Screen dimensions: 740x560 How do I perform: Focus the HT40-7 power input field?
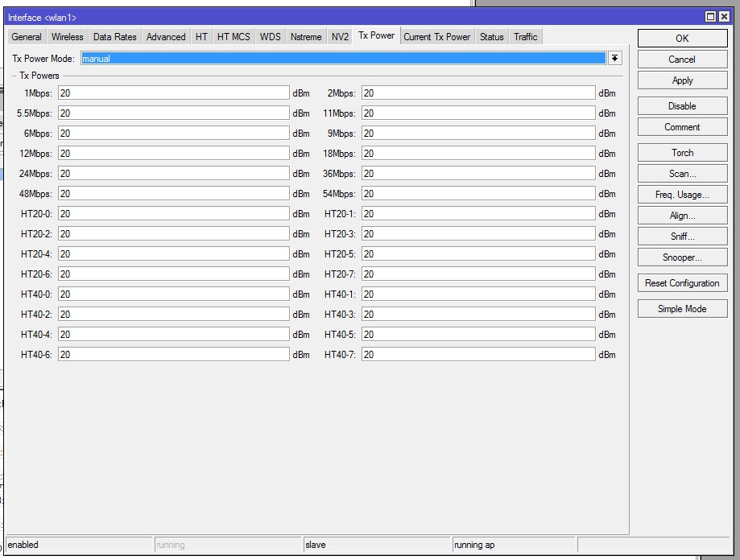pyautogui.click(x=477, y=355)
